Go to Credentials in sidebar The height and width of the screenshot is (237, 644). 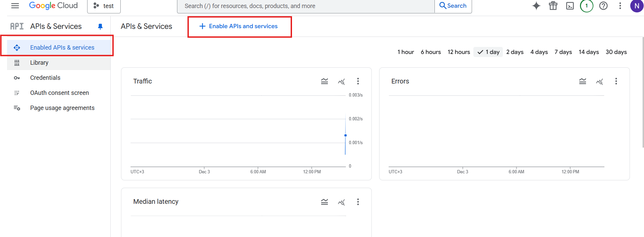click(x=45, y=78)
